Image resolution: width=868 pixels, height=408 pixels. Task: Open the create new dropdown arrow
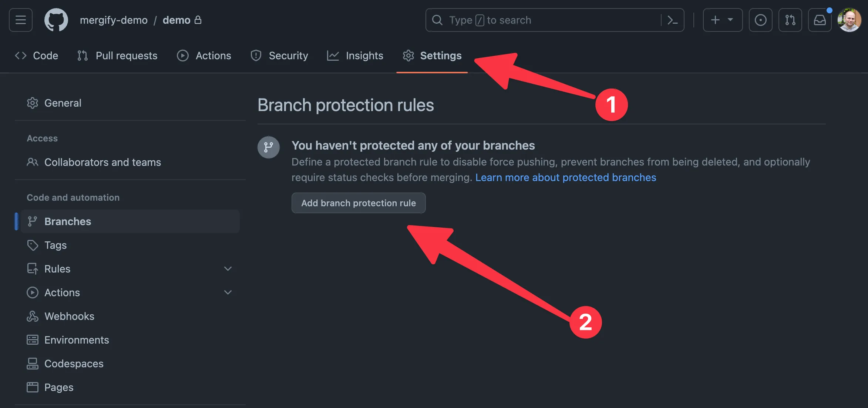point(730,20)
